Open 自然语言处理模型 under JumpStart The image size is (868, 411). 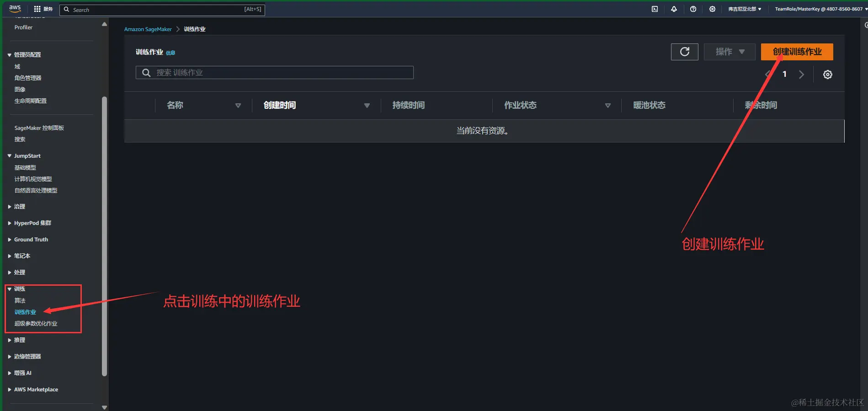click(36, 191)
